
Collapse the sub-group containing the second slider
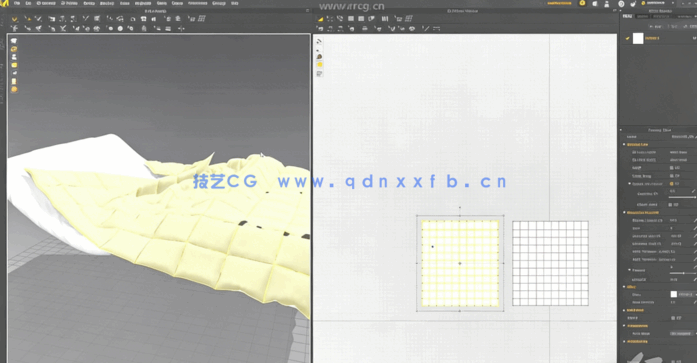coord(629,270)
